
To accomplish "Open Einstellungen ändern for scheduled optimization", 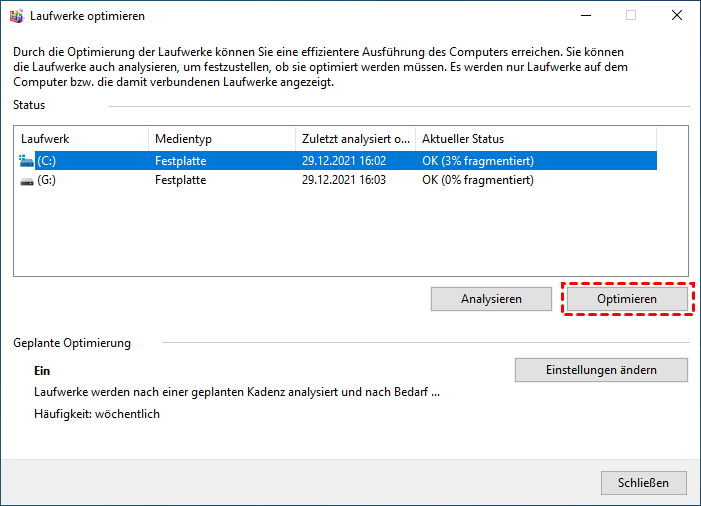I will coord(601,370).
